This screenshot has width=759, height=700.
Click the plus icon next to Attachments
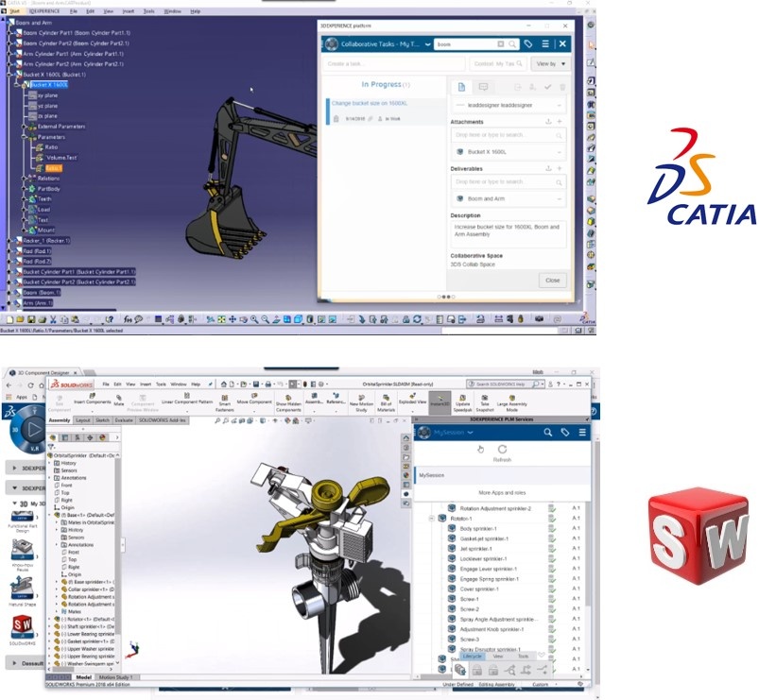click(560, 122)
